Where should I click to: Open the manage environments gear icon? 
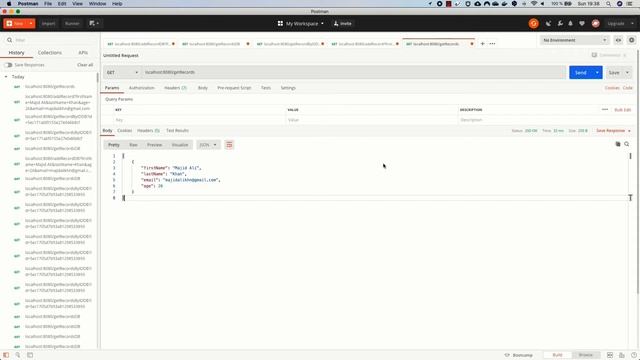pyautogui.click(x=631, y=40)
